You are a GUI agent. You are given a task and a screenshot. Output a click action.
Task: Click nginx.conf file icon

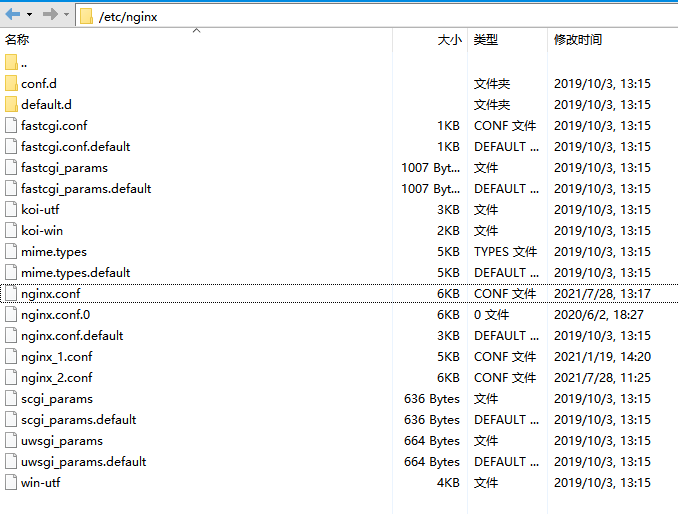(x=11, y=294)
